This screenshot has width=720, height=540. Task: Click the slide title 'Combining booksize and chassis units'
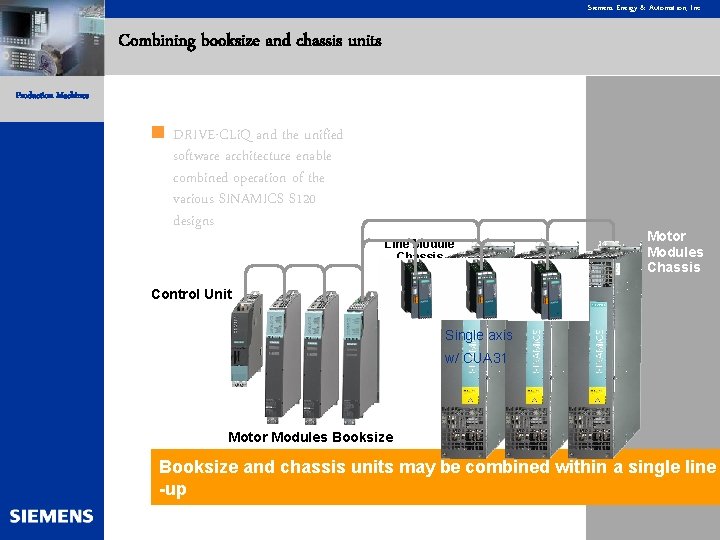250,40
